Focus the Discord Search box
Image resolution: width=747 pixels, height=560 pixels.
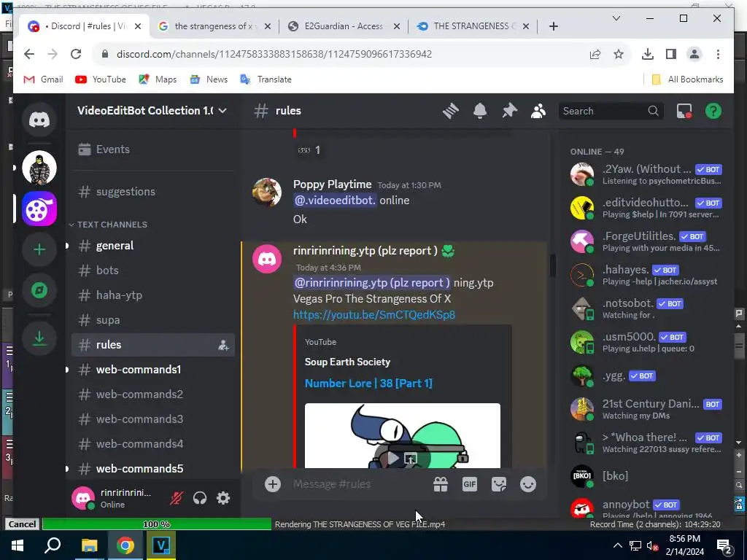611,111
